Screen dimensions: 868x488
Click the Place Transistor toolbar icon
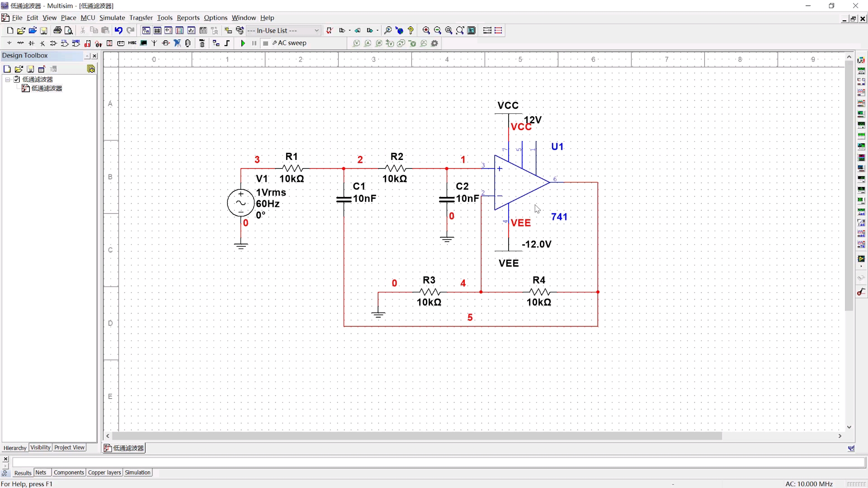coord(42,43)
